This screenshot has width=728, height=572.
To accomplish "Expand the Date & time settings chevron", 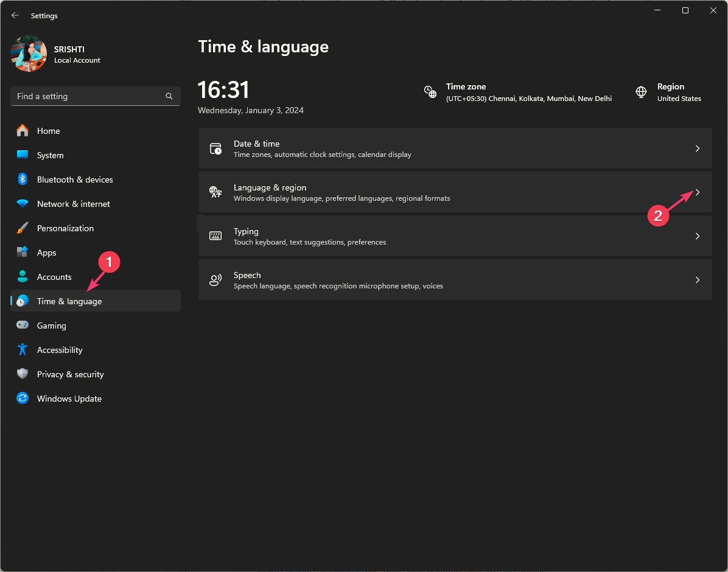I will [698, 148].
